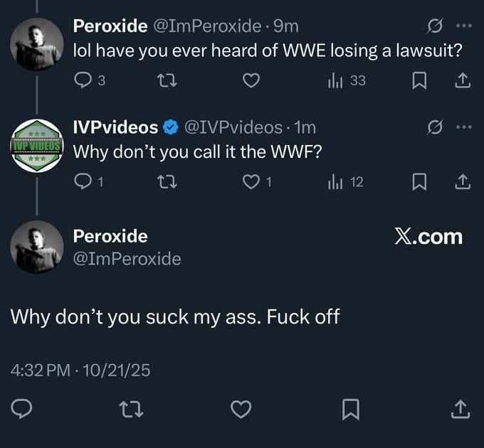Screen dimensions: 484x448
Task: Open more options on Peroxide's first tweet
Action: click(463, 26)
